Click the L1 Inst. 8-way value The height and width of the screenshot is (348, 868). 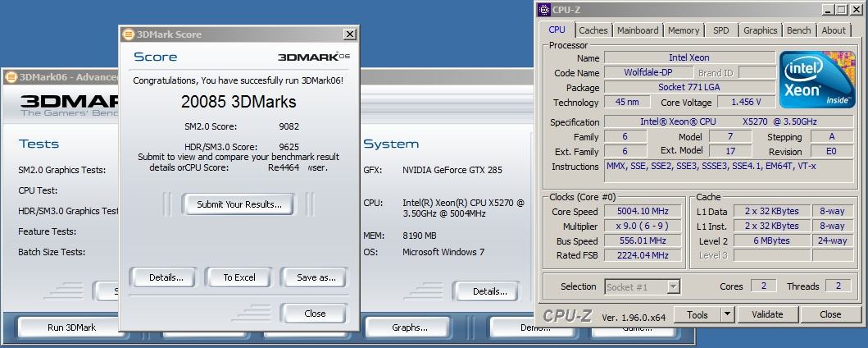click(833, 226)
